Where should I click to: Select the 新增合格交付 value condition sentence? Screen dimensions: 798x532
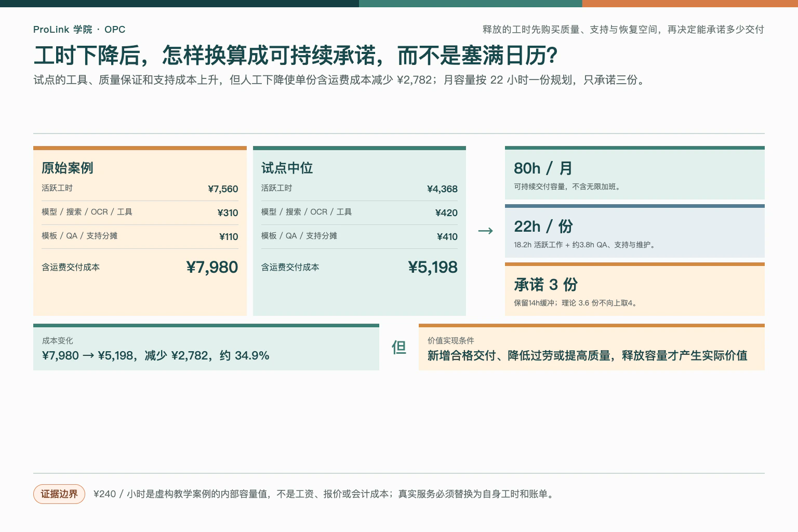(x=587, y=356)
